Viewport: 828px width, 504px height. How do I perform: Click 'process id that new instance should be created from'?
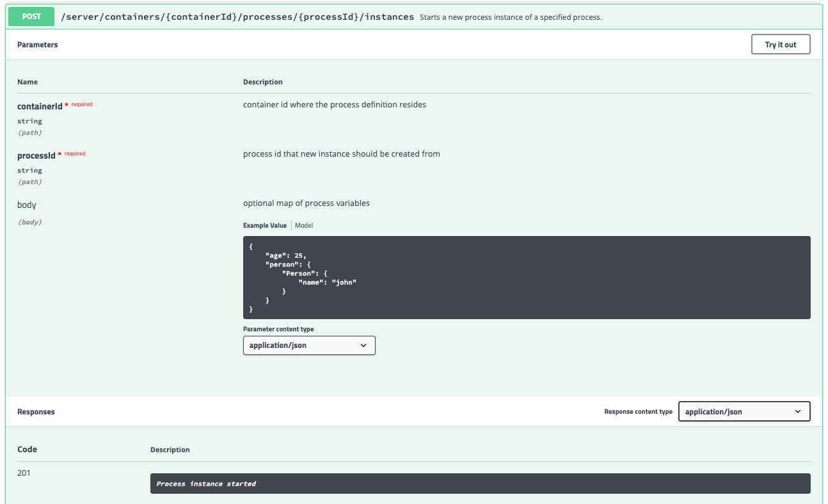pyautogui.click(x=342, y=154)
